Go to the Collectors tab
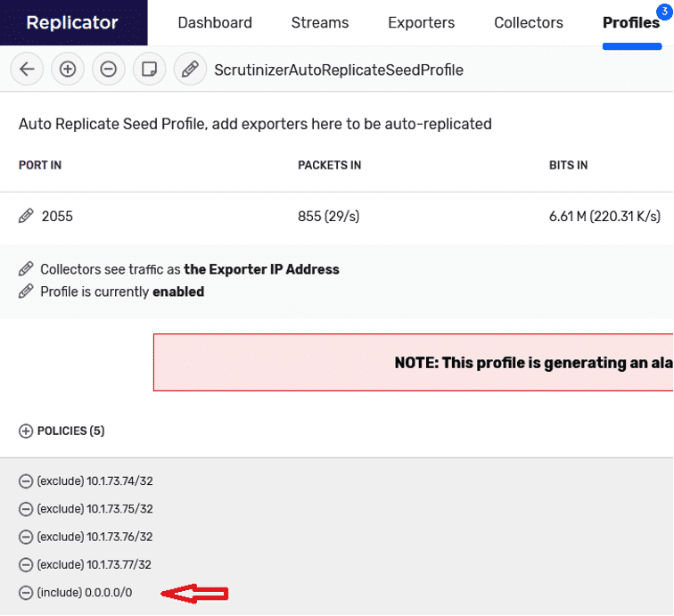This screenshot has width=674, height=616. point(529,22)
